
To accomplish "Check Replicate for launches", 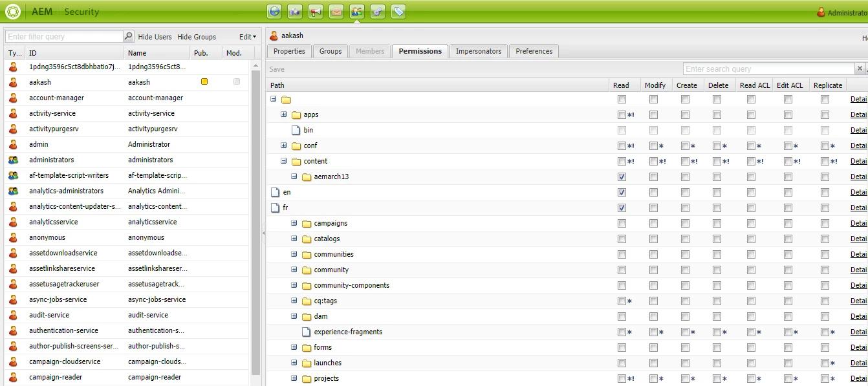I will pyautogui.click(x=825, y=363).
